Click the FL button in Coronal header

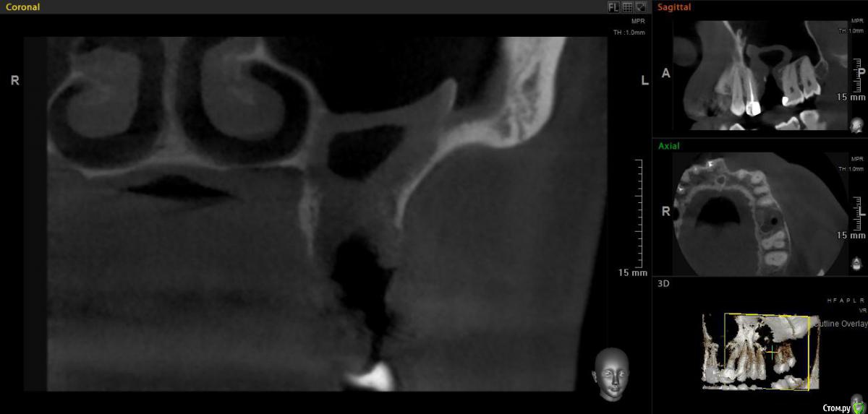pos(613,7)
